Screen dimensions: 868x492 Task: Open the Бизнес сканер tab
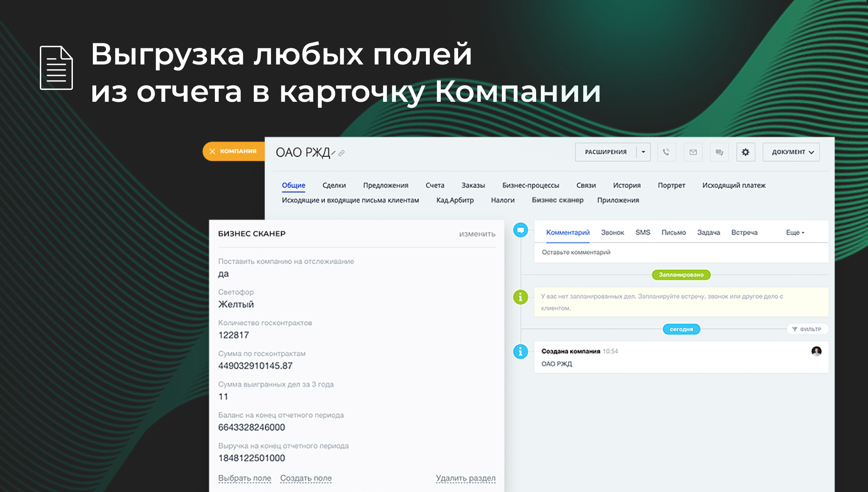(x=557, y=200)
